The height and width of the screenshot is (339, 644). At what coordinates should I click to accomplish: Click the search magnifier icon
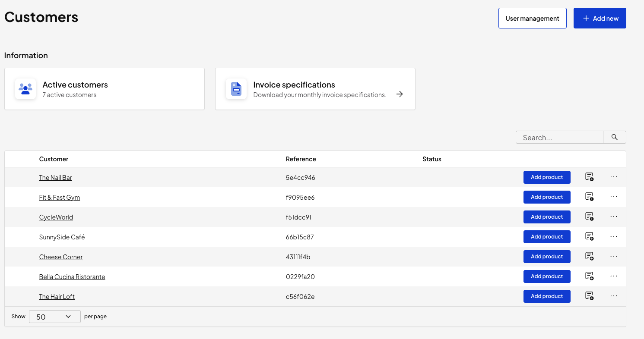tap(614, 137)
